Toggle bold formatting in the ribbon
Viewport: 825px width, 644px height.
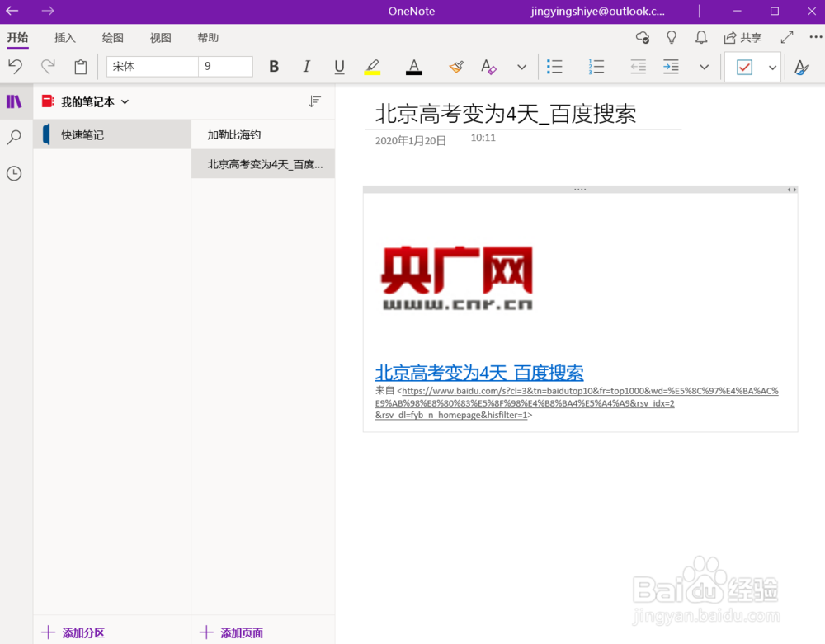(x=273, y=67)
